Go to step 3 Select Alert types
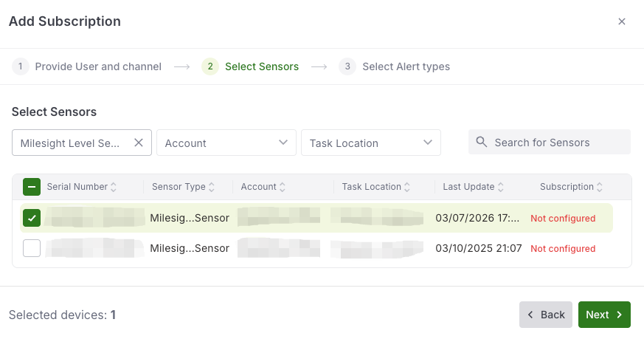The width and height of the screenshot is (644, 339). click(394, 66)
